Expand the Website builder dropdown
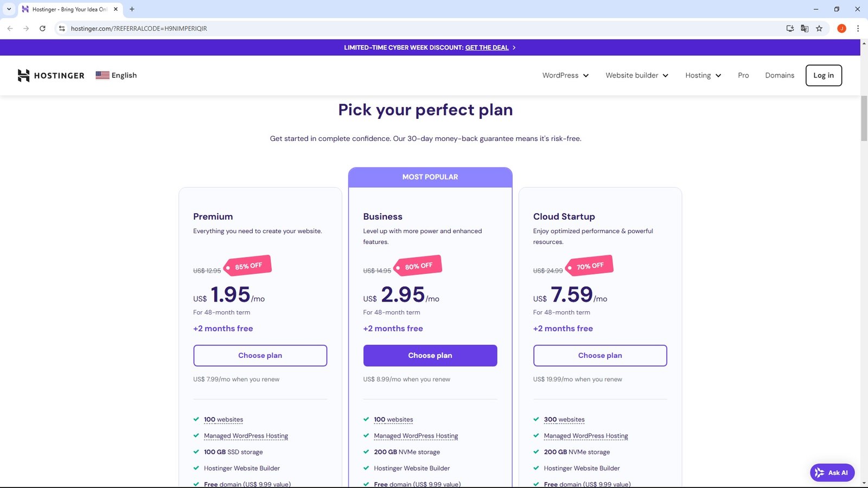The image size is (868, 488). click(x=637, y=75)
